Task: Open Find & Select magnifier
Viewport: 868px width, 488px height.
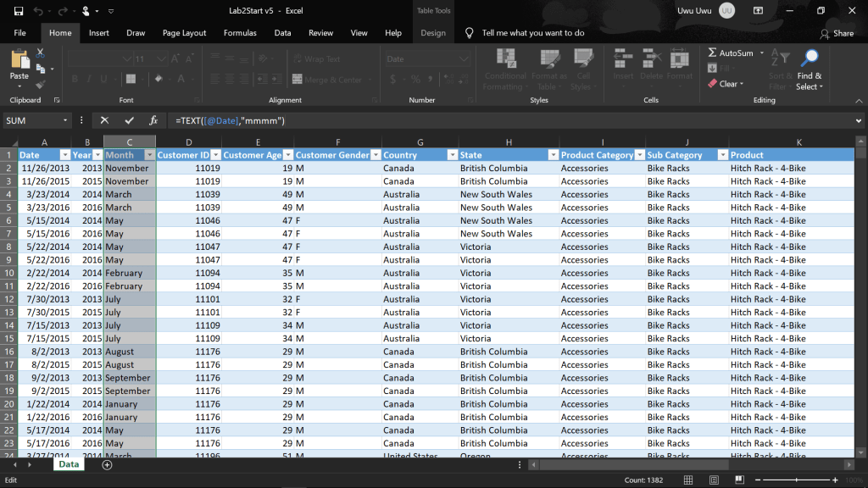Action: point(810,59)
